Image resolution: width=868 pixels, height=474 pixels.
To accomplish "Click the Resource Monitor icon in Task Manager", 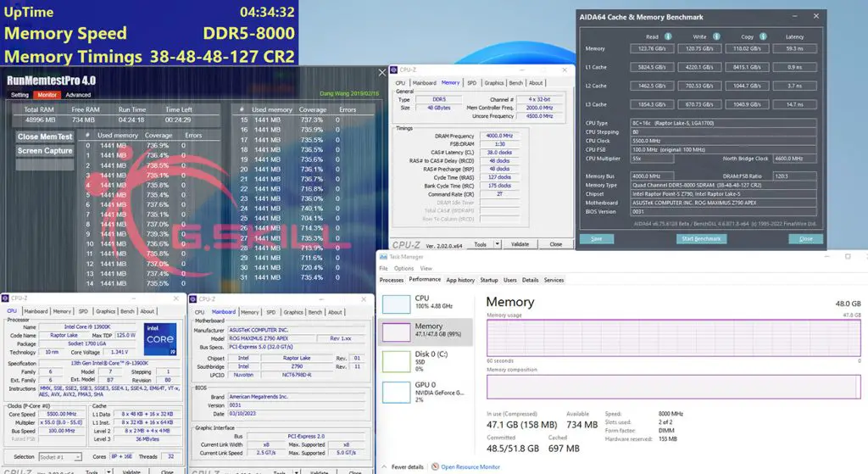I will pos(435,467).
